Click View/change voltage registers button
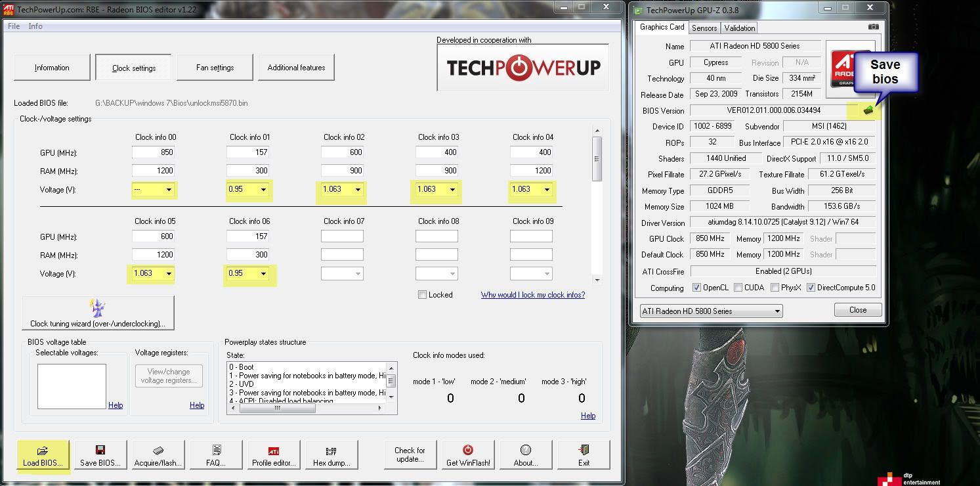The image size is (980, 486). tap(169, 376)
